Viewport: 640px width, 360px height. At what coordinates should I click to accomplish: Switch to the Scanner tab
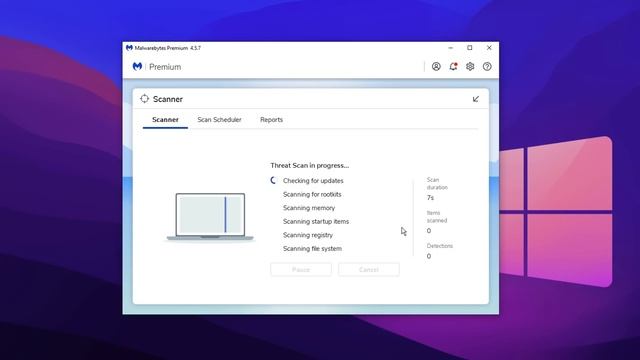pos(165,120)
